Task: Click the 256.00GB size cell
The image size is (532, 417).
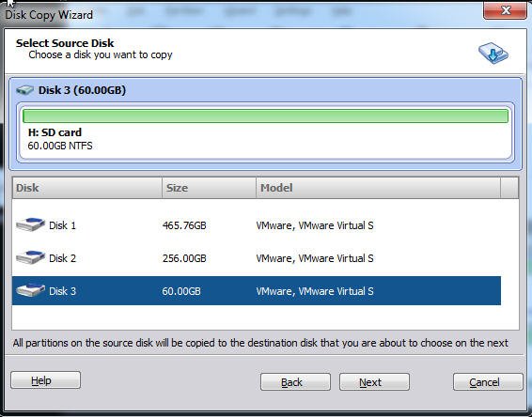Action: (x=184, y=258)
